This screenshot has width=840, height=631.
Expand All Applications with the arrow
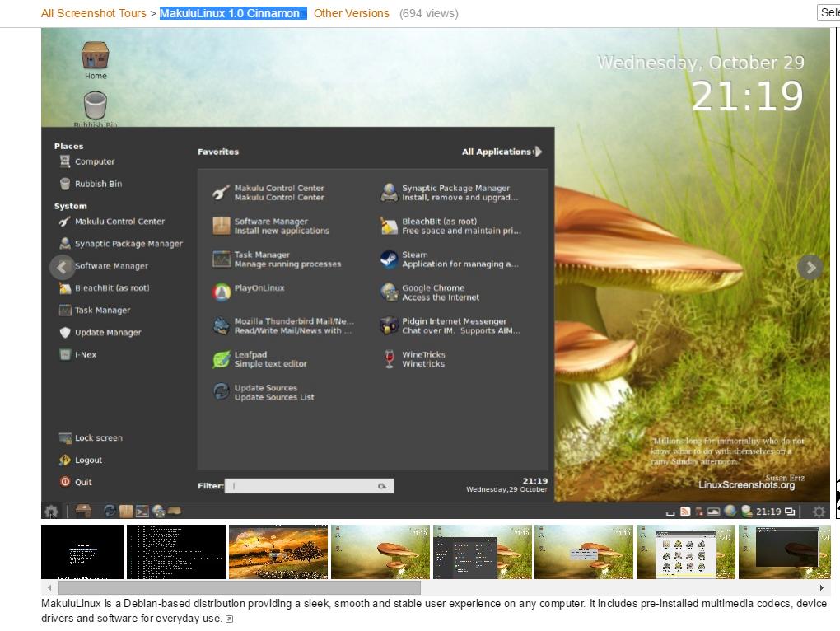538,152
